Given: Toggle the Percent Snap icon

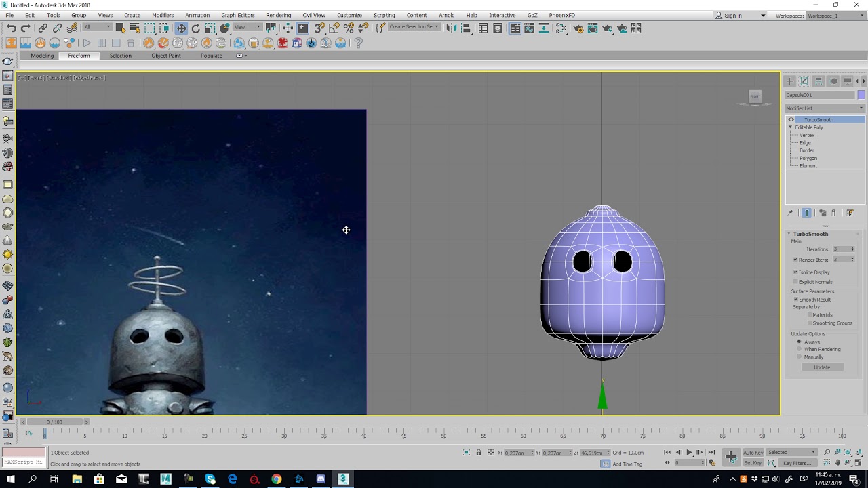Looking at the screenshot, I should (349, 28).
